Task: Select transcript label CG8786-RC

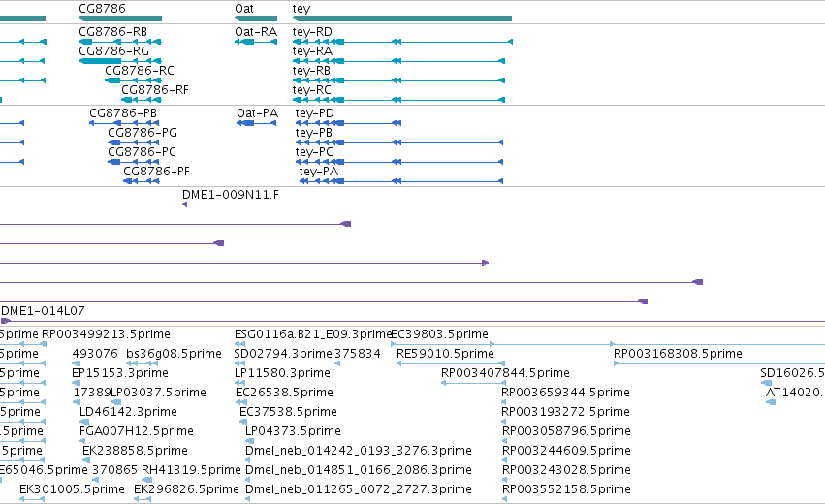Action: pyautogui.click(x=140, y=71)
